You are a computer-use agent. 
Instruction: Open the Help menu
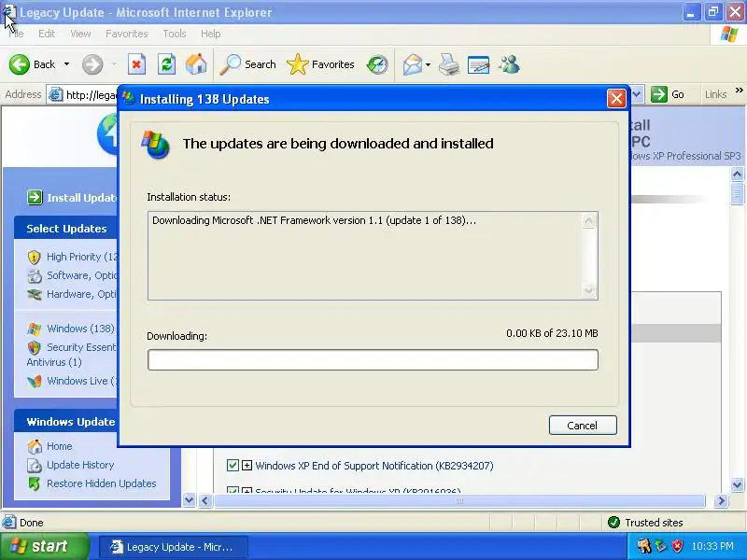point(211,34)
